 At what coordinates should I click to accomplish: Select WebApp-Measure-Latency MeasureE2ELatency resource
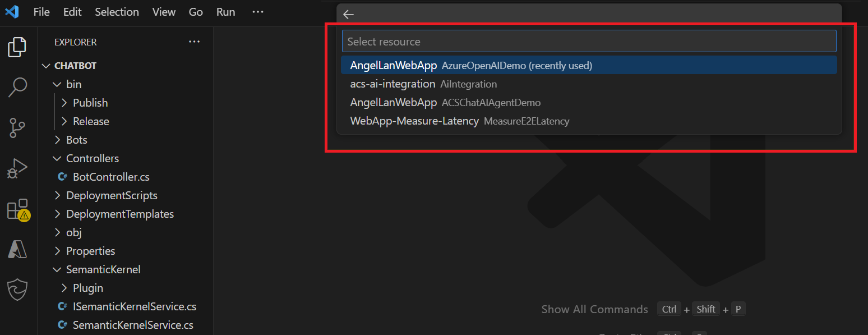(x=589, y=121)
